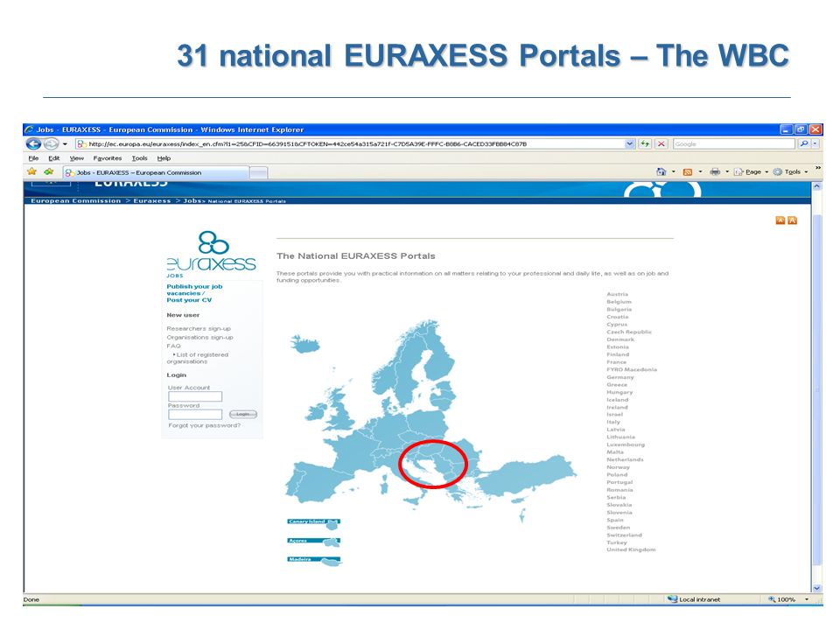This screenshot has height=630, width=840.
Task: Click Jobs breadcrumb link
Action: point(192,201)
